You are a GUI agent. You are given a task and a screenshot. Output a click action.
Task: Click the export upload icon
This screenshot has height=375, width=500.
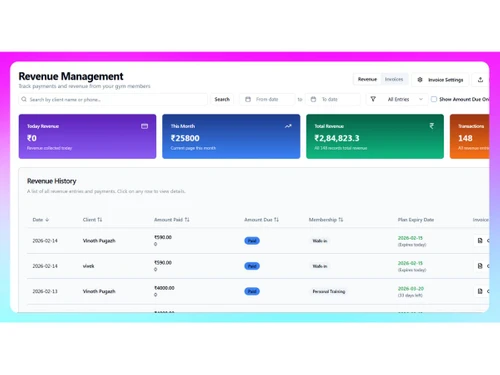[x=480, y=80]
